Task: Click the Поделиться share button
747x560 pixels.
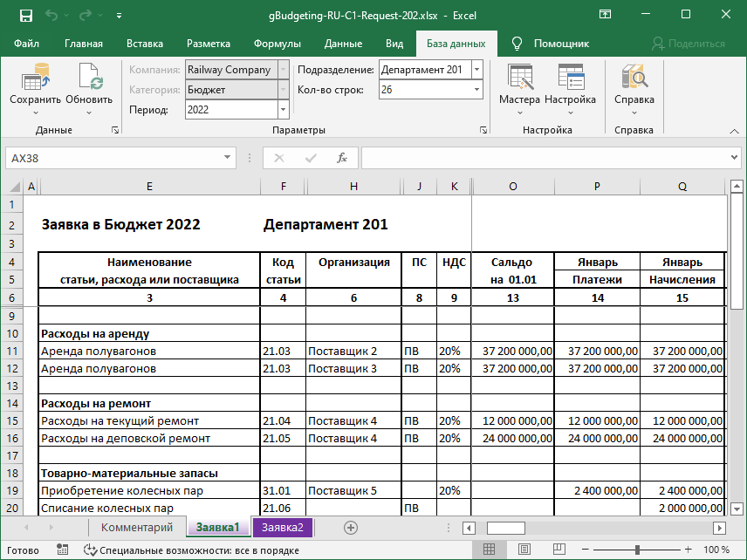Action: pos(689,44)
